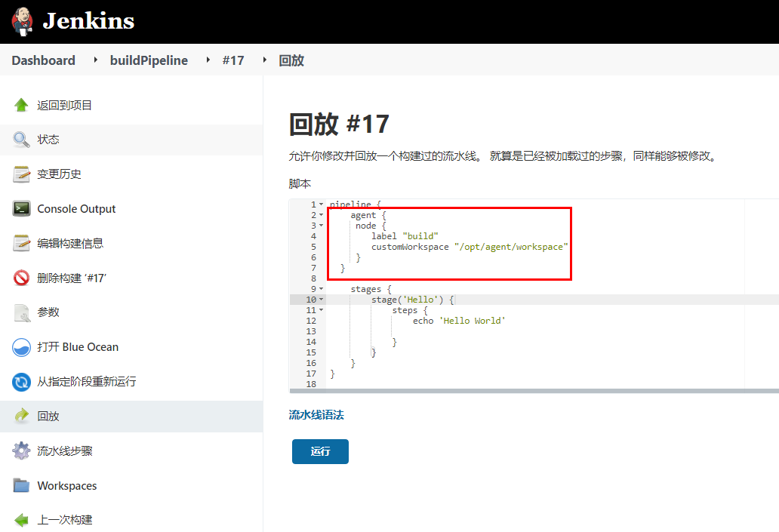
Task: Collapse the steps block fold arrow
Action: [322, 309]
